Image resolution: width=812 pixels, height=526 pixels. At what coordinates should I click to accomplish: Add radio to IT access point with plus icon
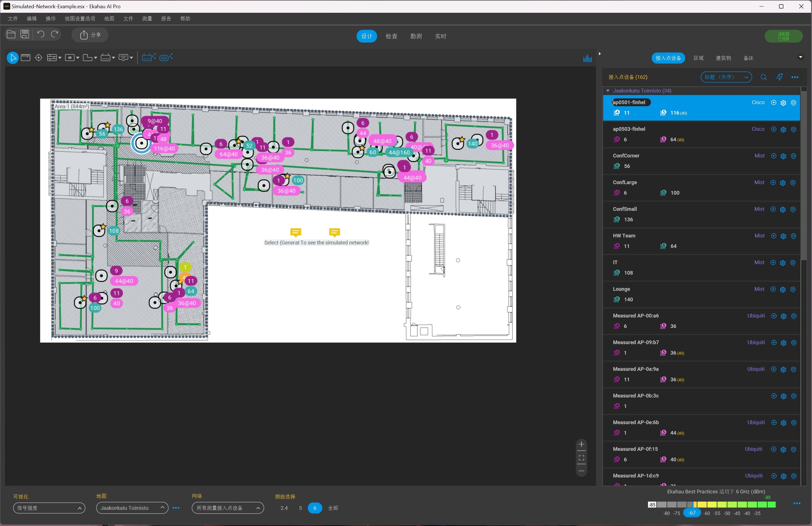(773, 263)
